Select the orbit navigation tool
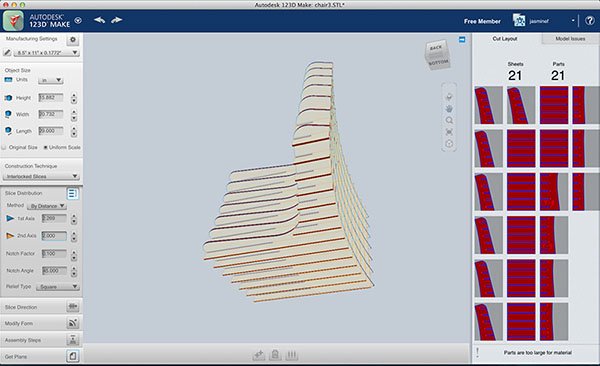Image resolution: width=600 pixels, height=366 pixels. point(449,97)
